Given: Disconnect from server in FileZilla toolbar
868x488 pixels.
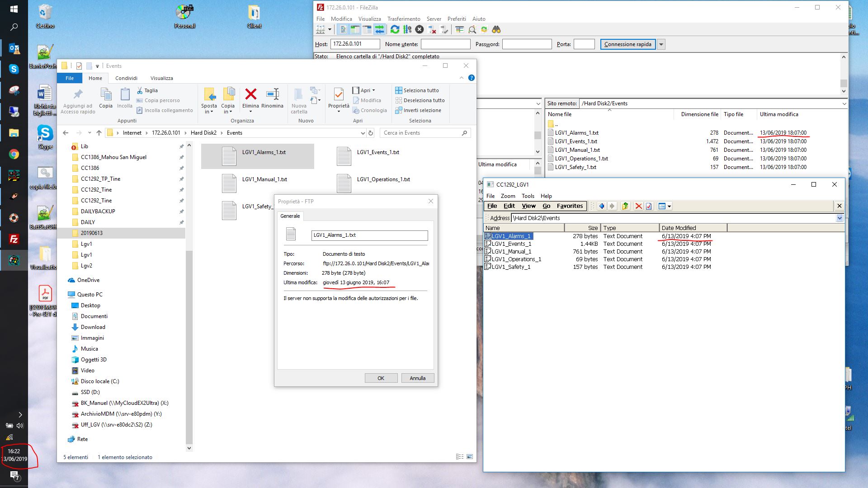Looking at the screenshot, I should [432, 29].
